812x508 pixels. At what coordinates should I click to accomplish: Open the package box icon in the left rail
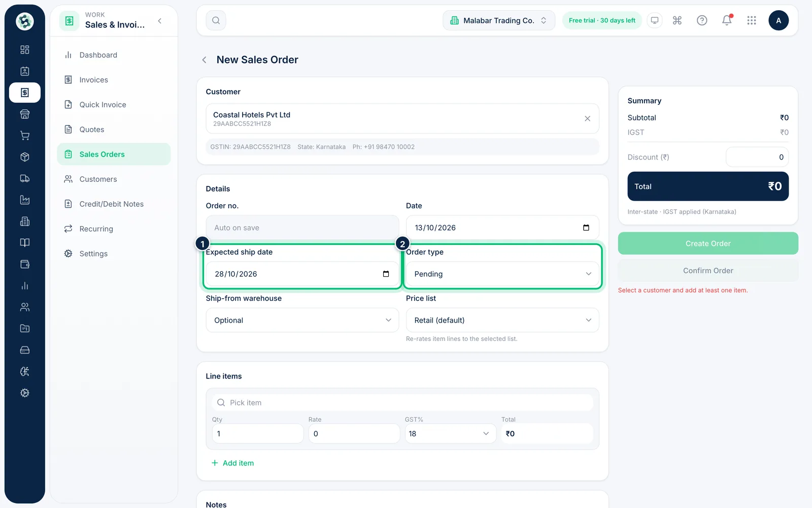point(25,157)
